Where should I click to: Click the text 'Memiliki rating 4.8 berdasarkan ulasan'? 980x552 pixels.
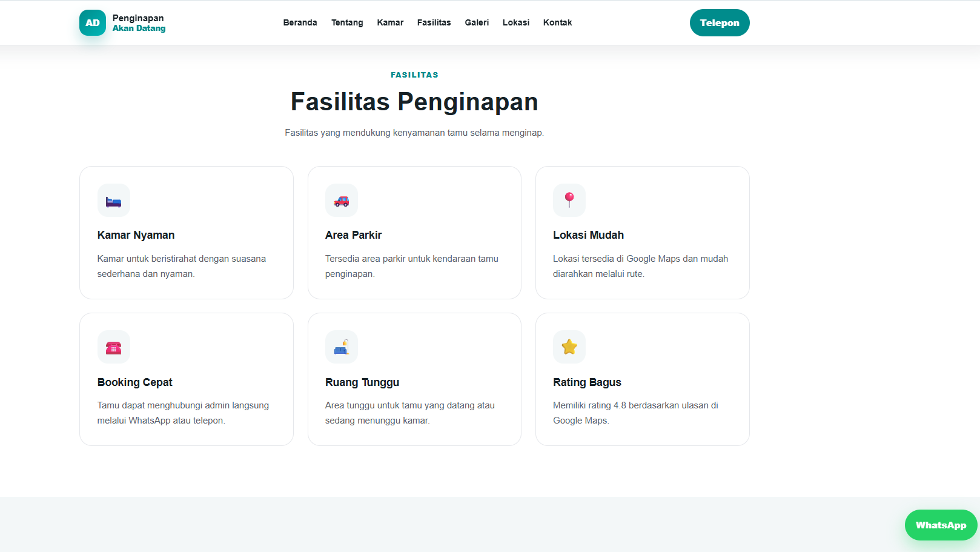[x=631, y=405]
